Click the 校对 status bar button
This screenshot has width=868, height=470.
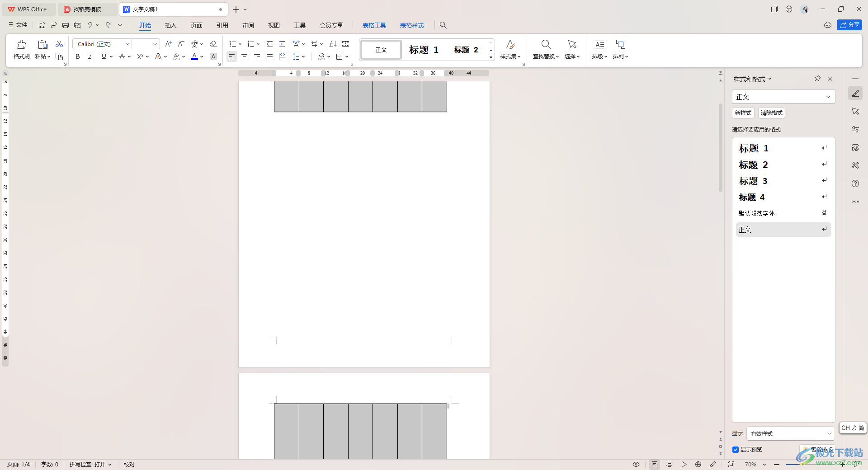point(129,465)
